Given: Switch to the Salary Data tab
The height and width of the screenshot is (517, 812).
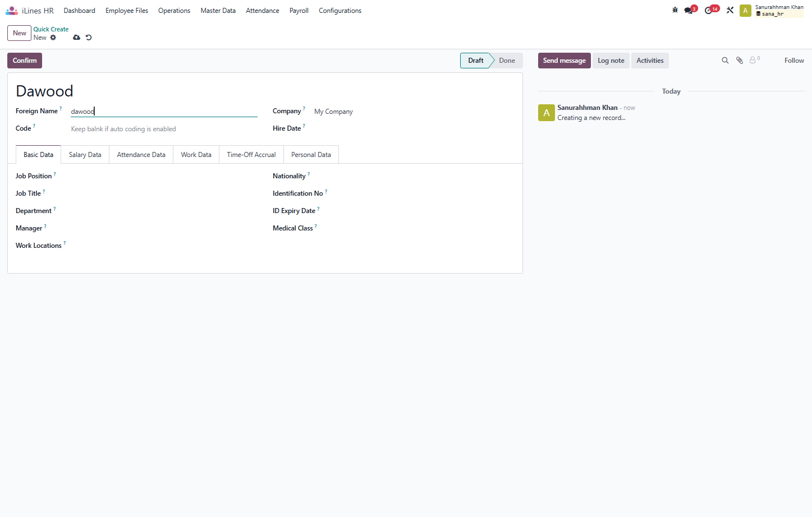Looking at the screenshot, I should (x=85, y=155).
